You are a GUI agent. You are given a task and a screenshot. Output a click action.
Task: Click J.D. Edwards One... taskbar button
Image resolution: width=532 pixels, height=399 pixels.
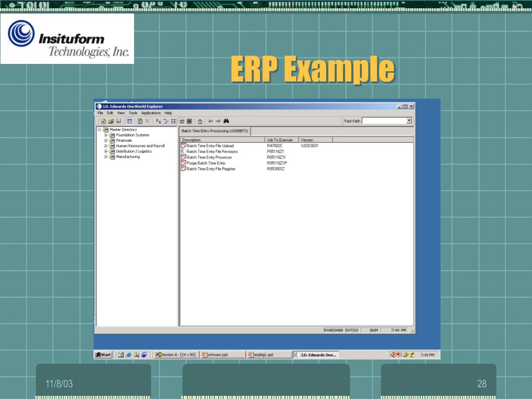[316, 354]
